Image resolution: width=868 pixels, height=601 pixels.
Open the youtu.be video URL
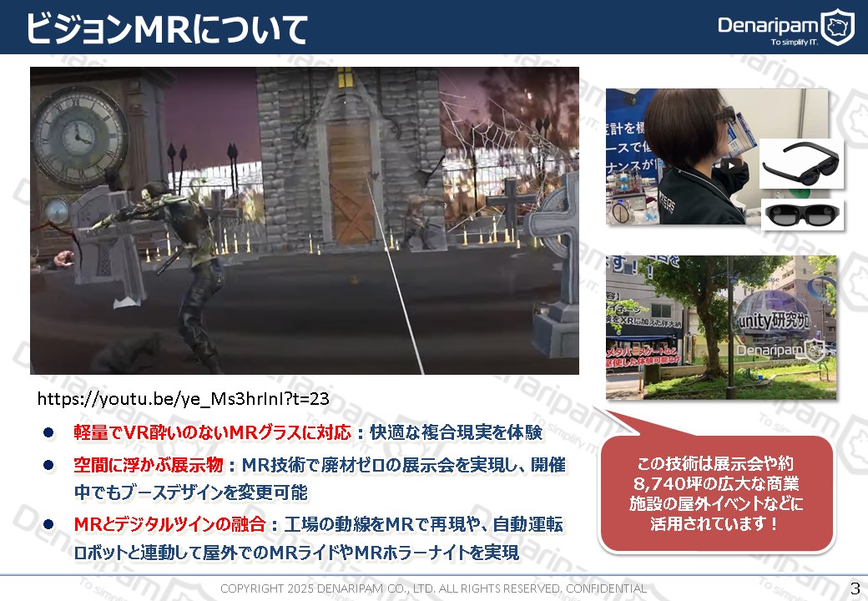point(184,399)
